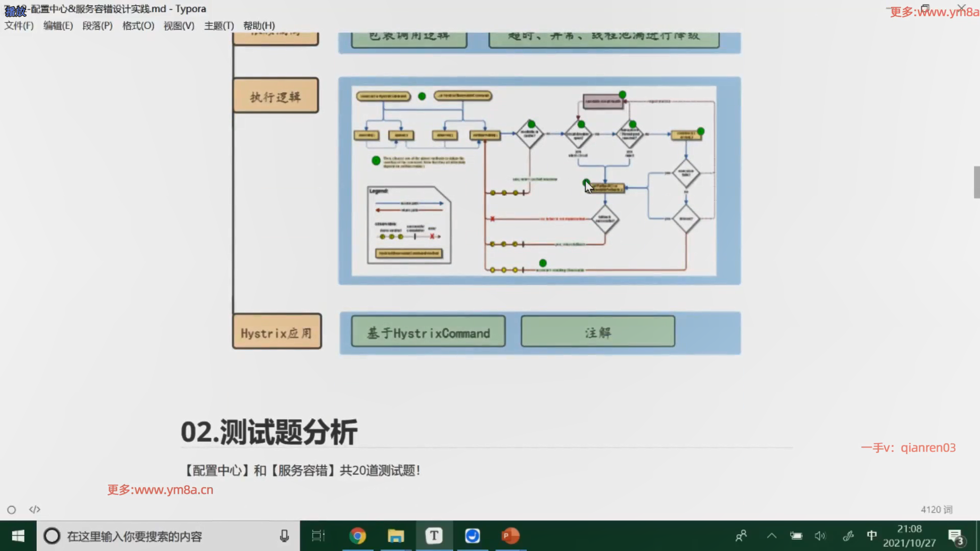Click the blue checkmark app taskbar icon
This screenshot has height=551, width=980.
[x=472, y=536]
